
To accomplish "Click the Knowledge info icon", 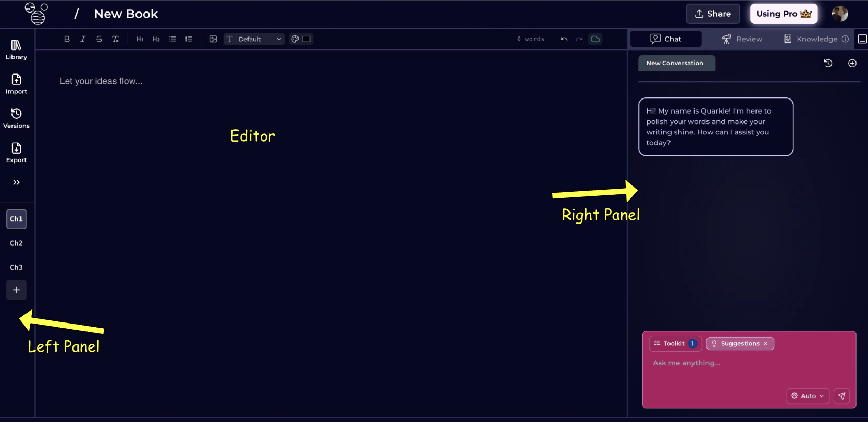I will tap(845, 39).
